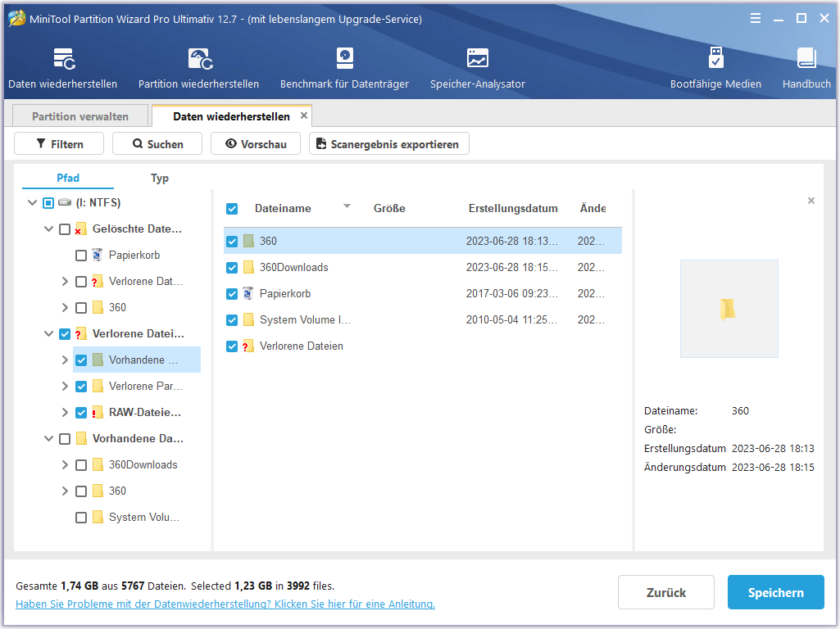Click the Suchen button
This screenshot has width=840, height=629.
[x=157, y=143]
